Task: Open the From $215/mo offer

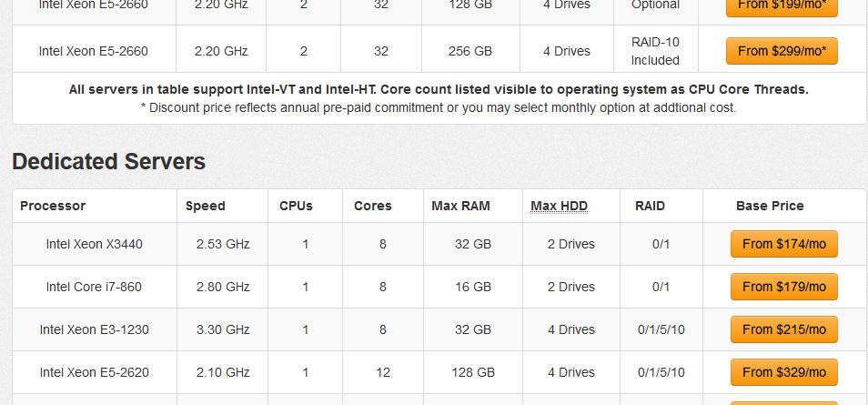Action: 784,329
